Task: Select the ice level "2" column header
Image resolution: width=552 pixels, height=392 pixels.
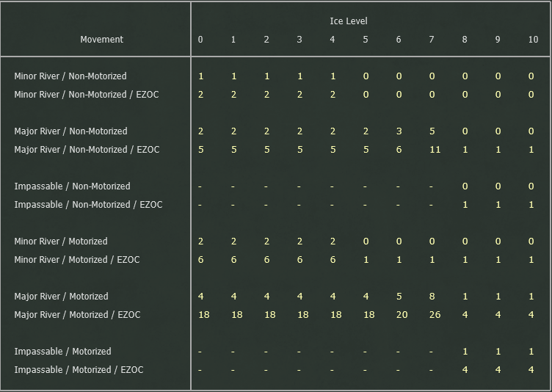Action: point(266,40)
